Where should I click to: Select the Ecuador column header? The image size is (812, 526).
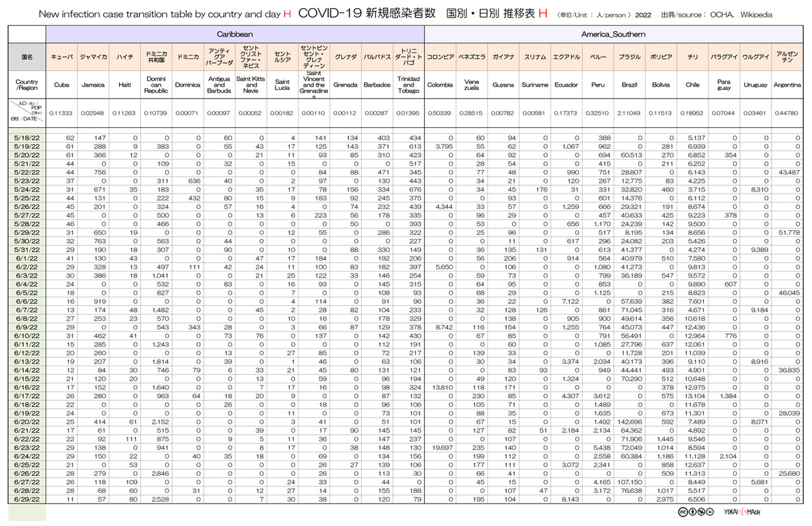pyautogui.click(x=566, y=85)
